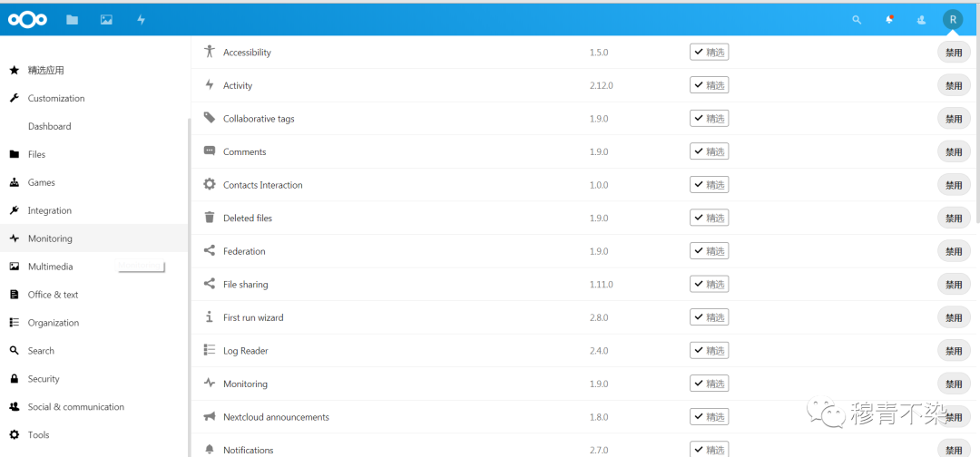Disable the File sharing app
980x457 pixels.
[954, 285]
